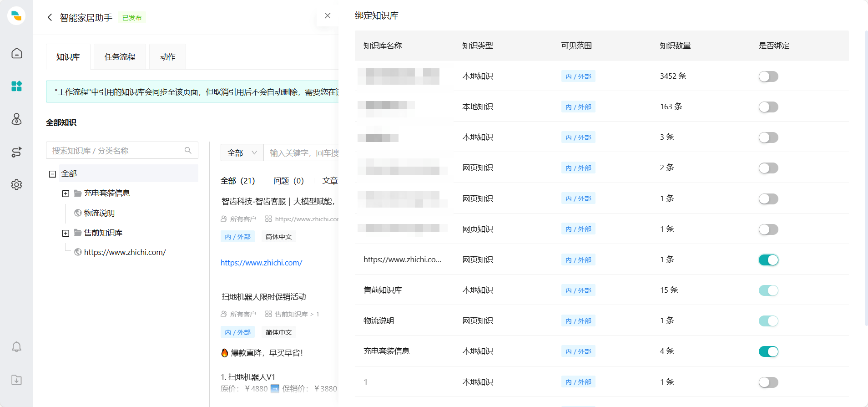868x407 pixels.
Task: Select the 文章 filter tab
Action: [x=330, y=181]
